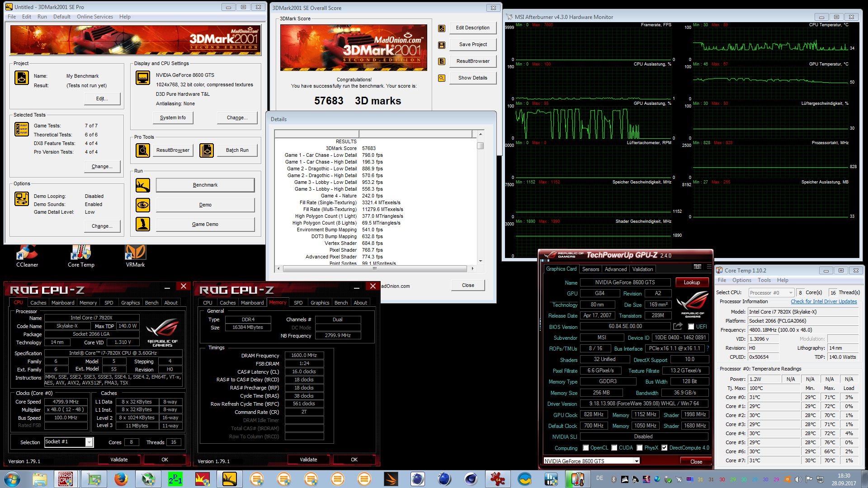Open the Core Temp desktop shortcut
868x488 pixels.
pyautogui.click(x=81, y=256)
